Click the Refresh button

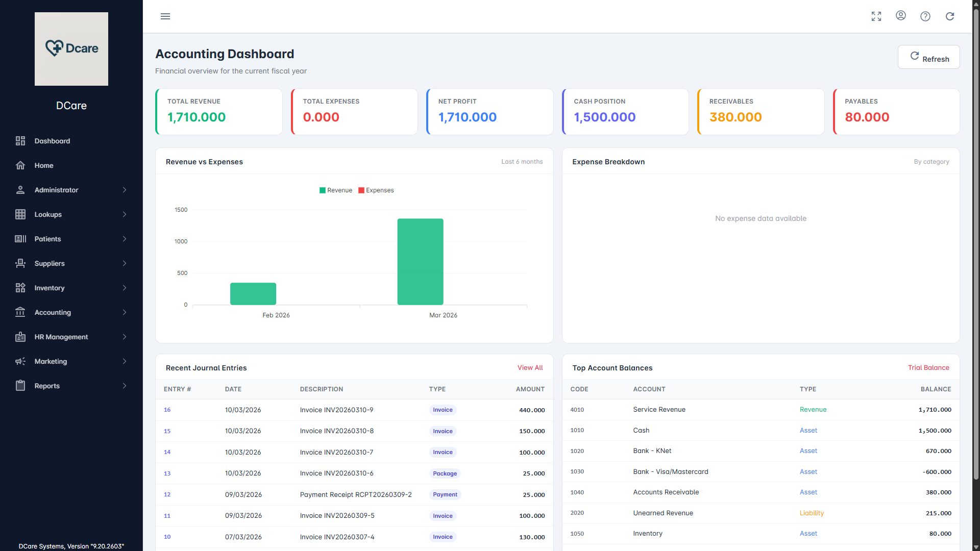point(928,57)
